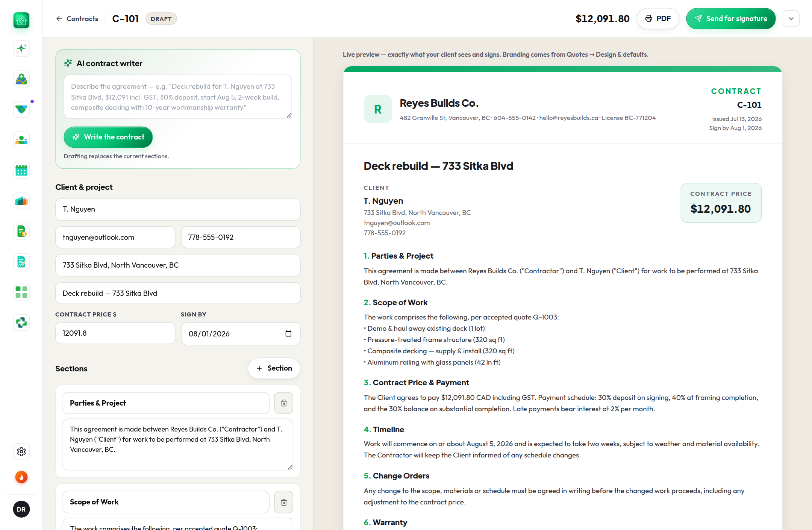Open the map pin sidebar icon
This screenshot has width=812, height=530.
click(21, 79)
